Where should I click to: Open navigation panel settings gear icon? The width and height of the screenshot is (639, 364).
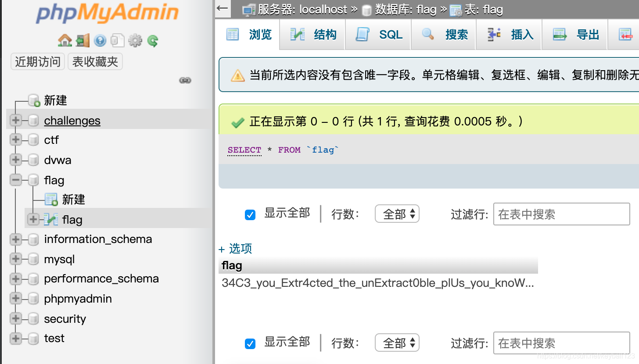tap(135, 41)
